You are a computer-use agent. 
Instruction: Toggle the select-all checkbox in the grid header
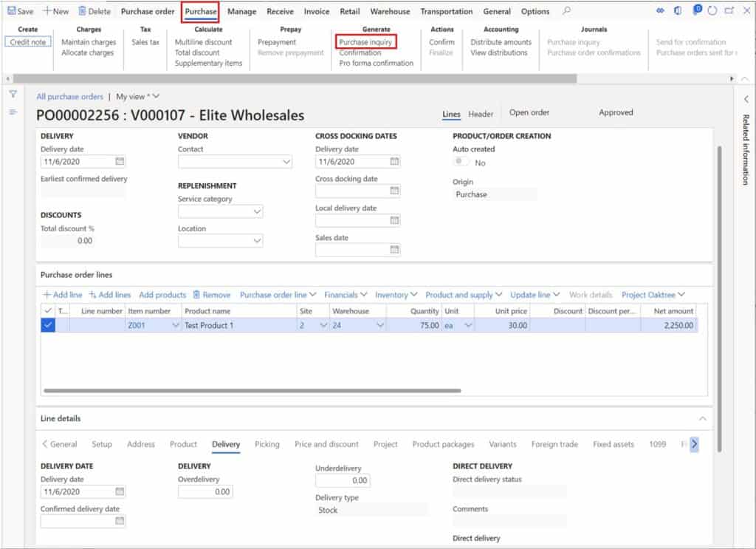tap(48, 310)
